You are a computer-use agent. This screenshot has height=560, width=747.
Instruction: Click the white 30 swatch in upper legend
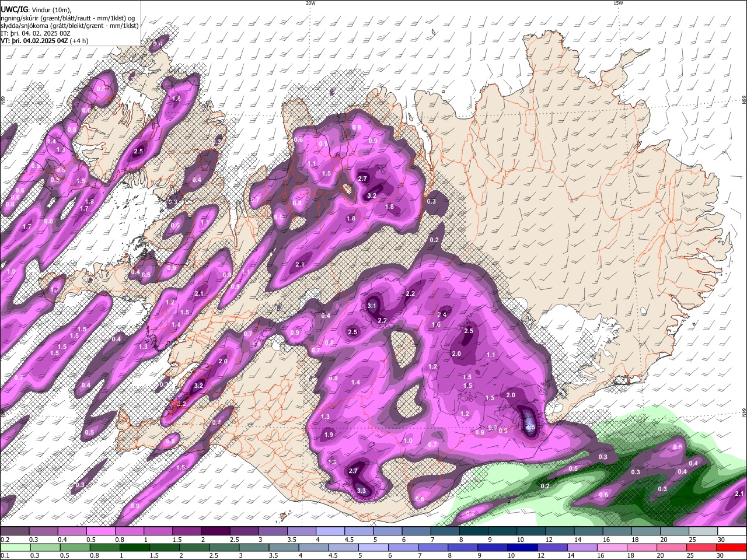[x=732, y=531]
